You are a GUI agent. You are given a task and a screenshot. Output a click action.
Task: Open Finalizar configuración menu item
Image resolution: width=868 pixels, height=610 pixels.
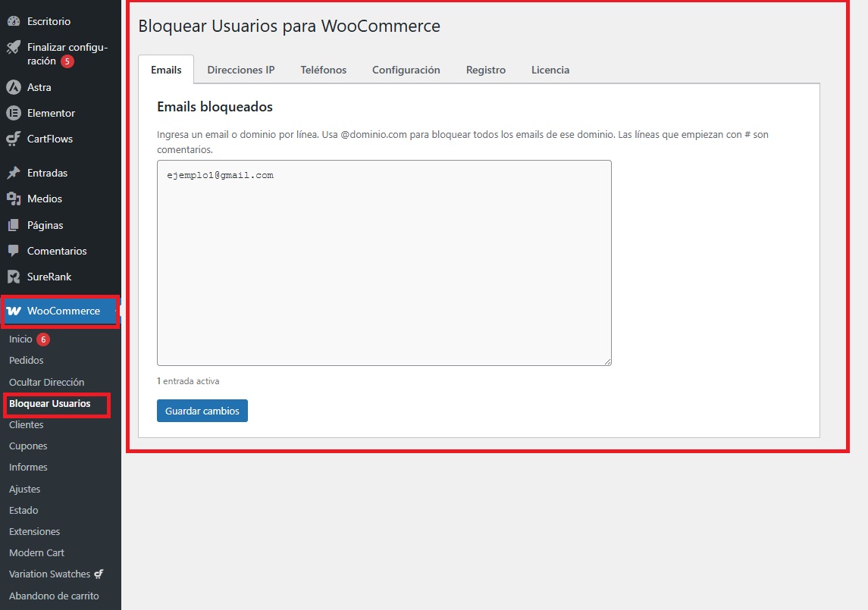(67, 54)
